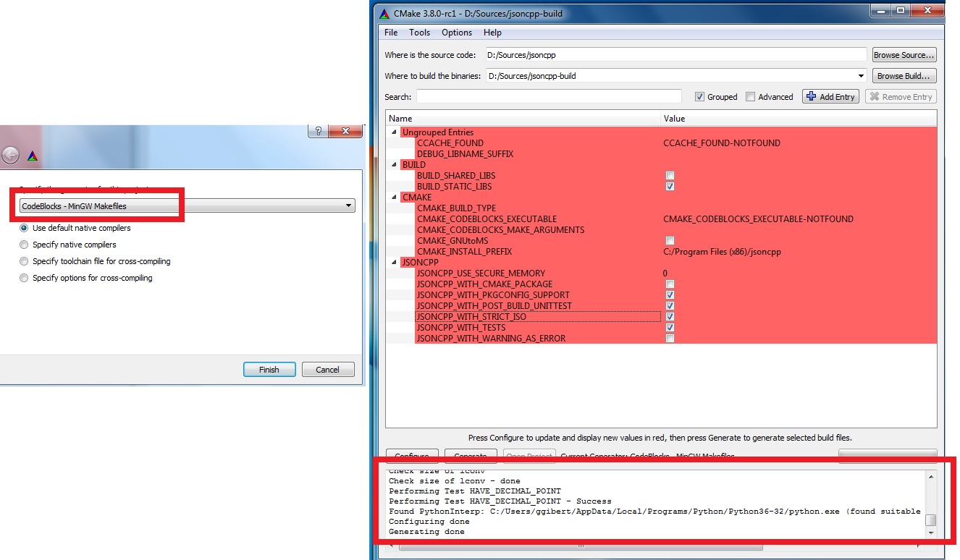Image resolution: width=960 pixels, height=560 pixels.
Task: Select Specify options for cross-compiling
Action: tap(24, 278)
